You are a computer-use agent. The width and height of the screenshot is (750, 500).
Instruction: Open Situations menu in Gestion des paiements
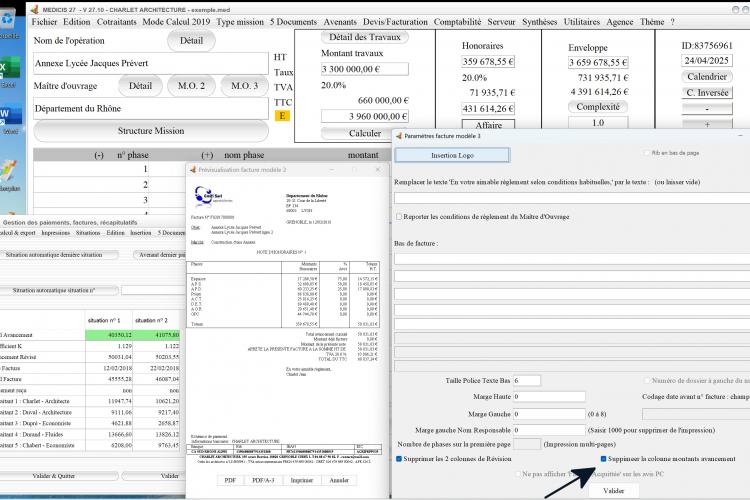pyautogui.click(x=88, y=233)
